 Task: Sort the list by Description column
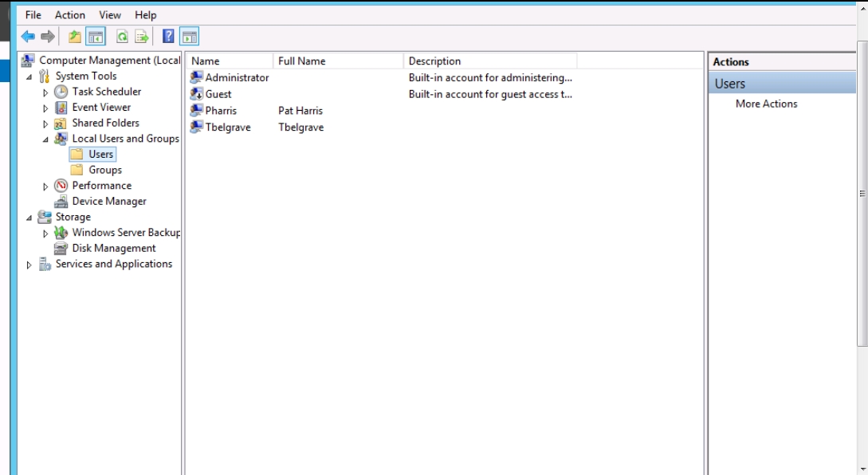[490, 61]
